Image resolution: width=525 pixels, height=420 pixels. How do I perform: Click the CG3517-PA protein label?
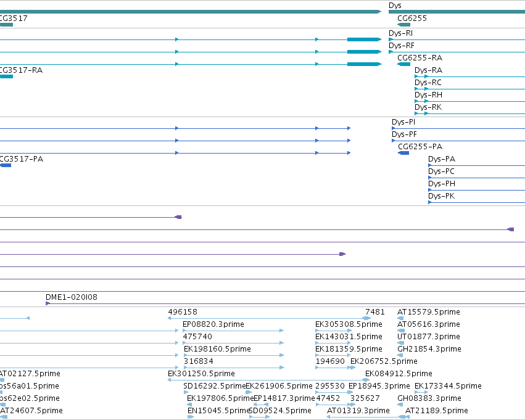22,159
